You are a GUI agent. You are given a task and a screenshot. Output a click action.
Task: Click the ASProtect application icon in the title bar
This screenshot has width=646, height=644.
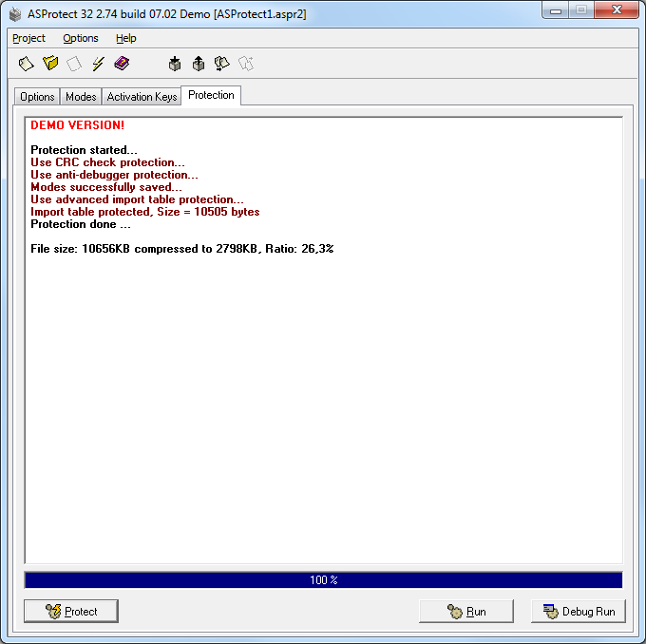click(x=15, y=14)
